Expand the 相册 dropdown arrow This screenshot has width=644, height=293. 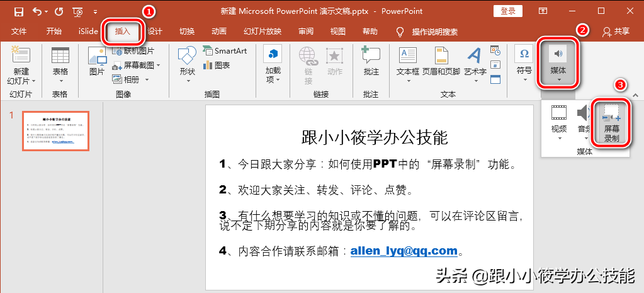pyautogui.click(x=147, y=79)
